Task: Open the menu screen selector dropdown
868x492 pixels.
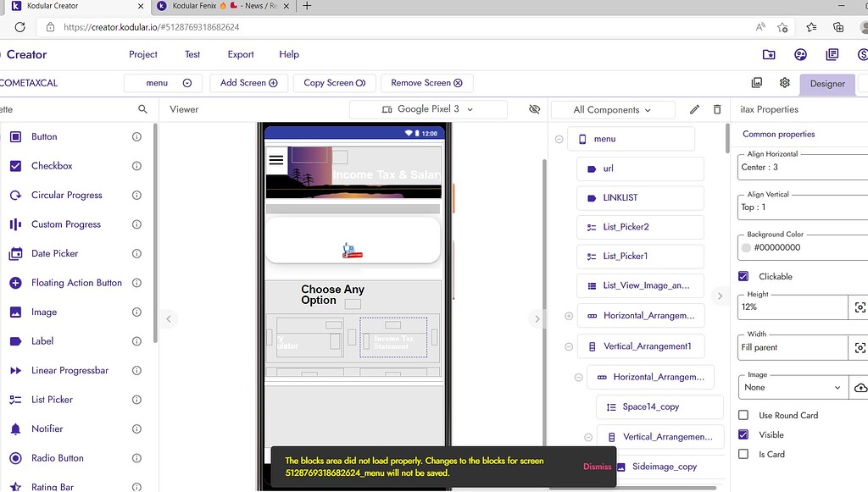Action: click(x=164, y=83)
